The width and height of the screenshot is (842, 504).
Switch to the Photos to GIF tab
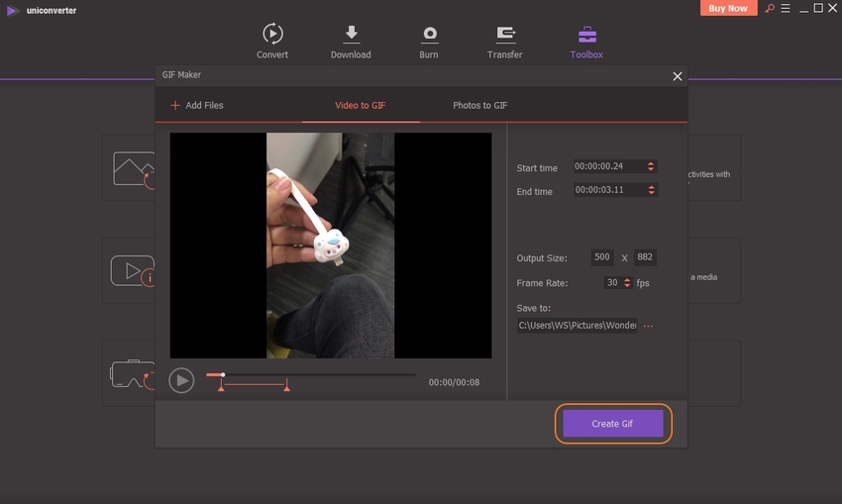pyautogui.click(x=480, y=105)
